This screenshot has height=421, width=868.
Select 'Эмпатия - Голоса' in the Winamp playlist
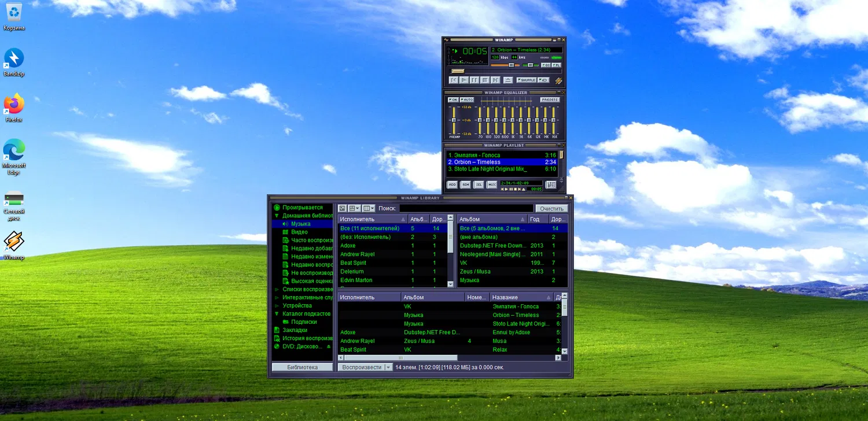pos(502,156)
